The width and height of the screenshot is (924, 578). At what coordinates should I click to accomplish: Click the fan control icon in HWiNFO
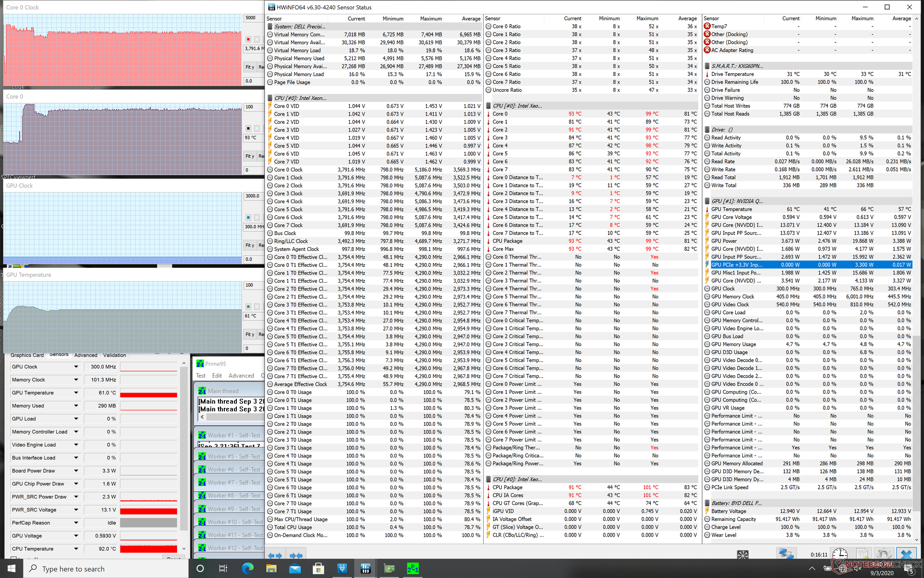743,554
